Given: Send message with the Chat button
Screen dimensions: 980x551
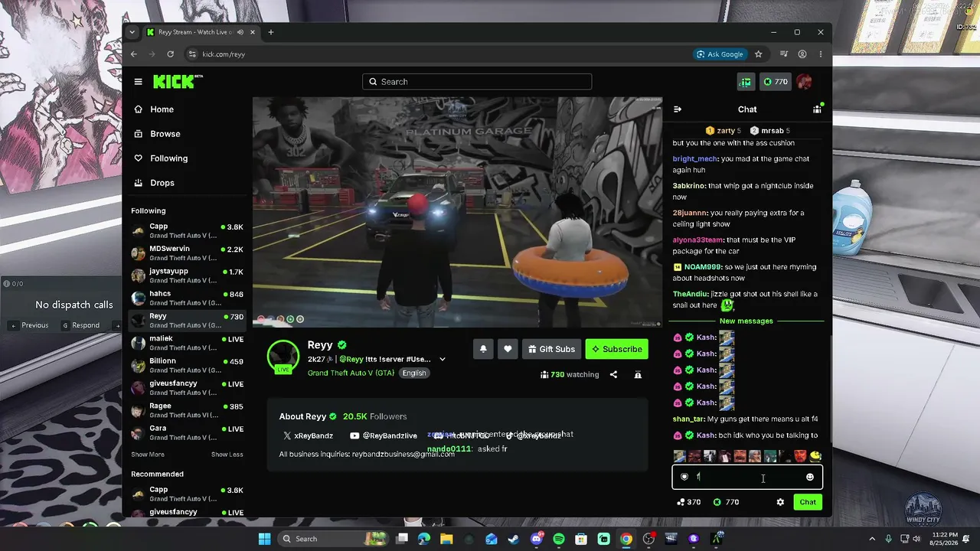Looking at the screenshot, I should [808, 502].
